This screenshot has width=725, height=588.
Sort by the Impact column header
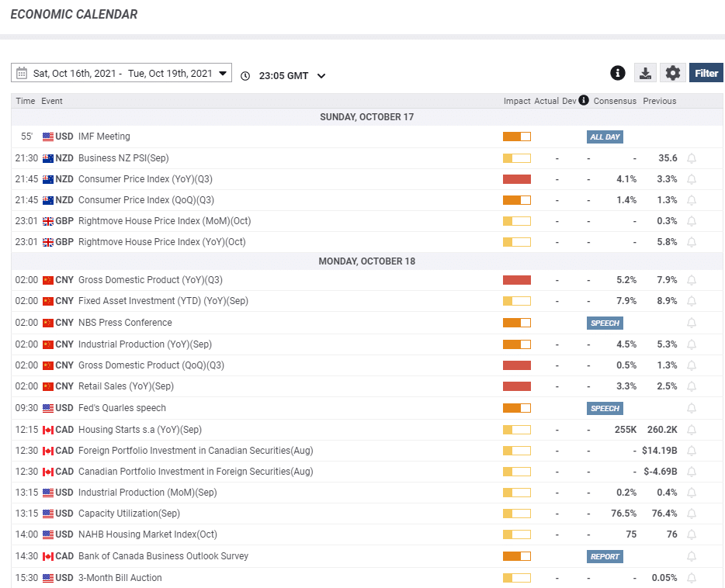516,101
